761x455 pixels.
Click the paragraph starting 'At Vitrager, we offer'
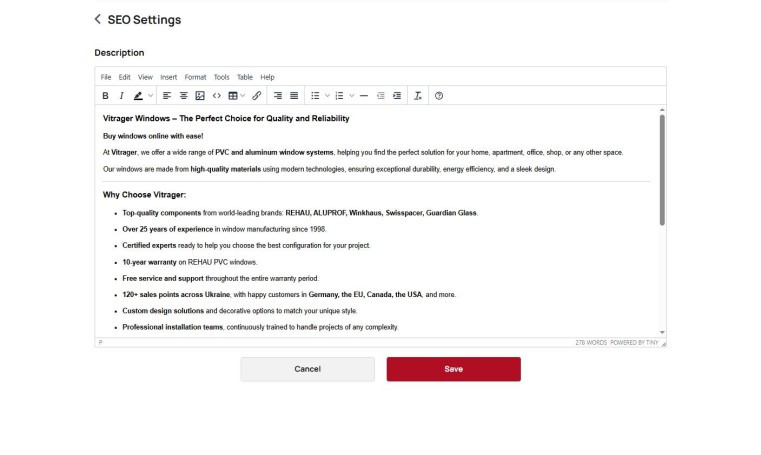pyautogui.click(x=363, y=152)
